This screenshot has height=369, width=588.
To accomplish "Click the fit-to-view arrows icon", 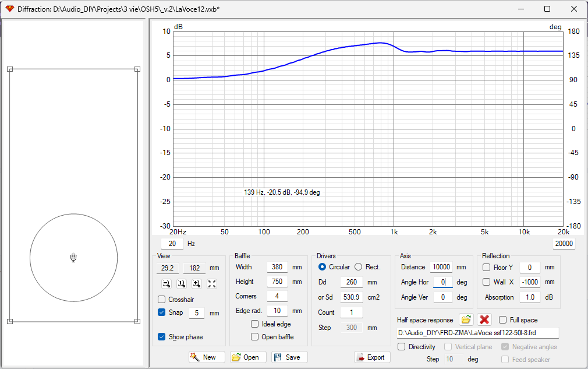I will point(212,284).
